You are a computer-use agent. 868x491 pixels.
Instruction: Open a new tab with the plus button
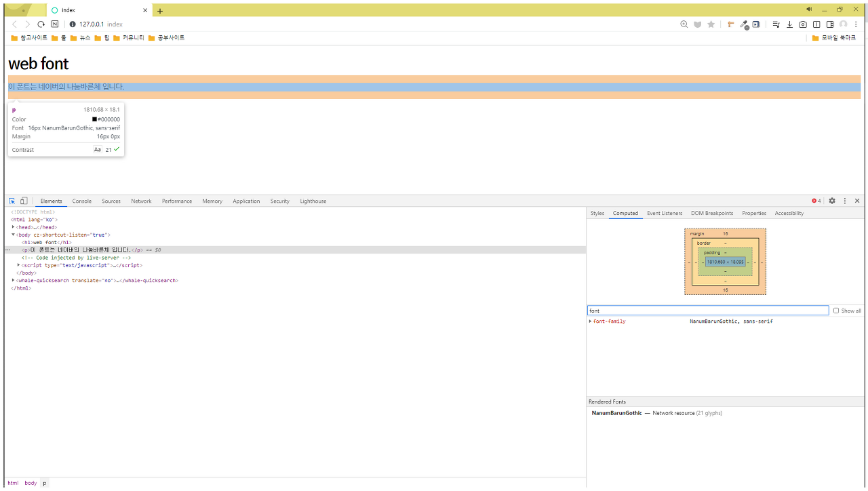(160, 11)
